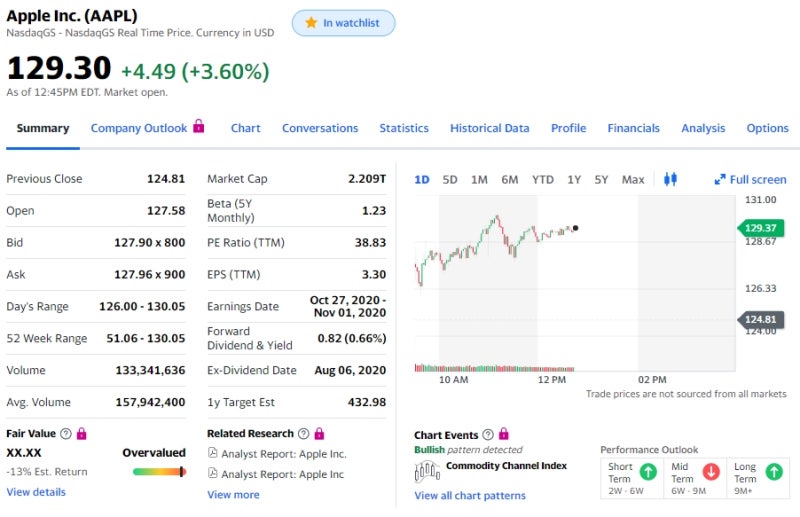The width and height of the screenshot is (800, 517).
Task: Click the PDF icon of second analyst report
Action: click(213, 474)
